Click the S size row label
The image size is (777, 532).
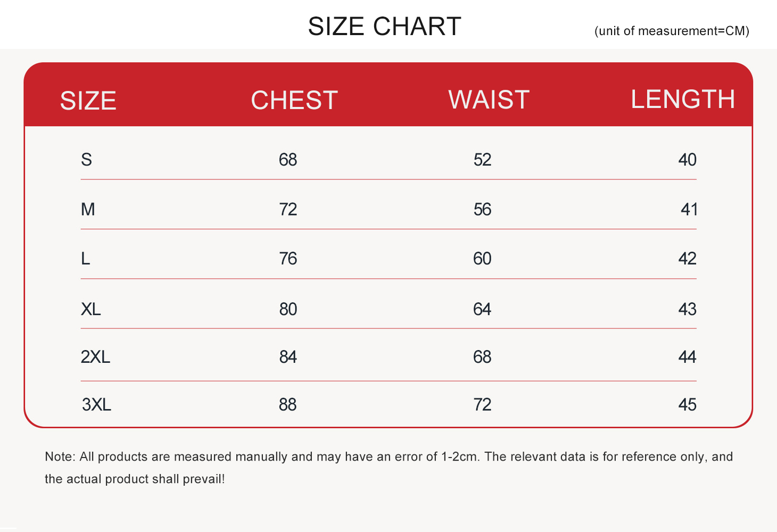tap(86, 159)
